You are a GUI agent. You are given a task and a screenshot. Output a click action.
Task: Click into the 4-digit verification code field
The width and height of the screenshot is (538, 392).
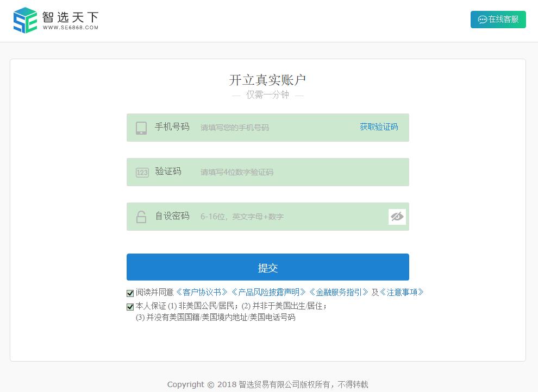[293, 172]
